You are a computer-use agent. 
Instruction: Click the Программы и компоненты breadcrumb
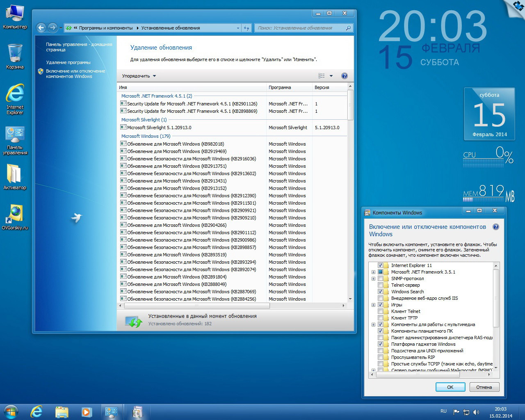coord(106,28)
